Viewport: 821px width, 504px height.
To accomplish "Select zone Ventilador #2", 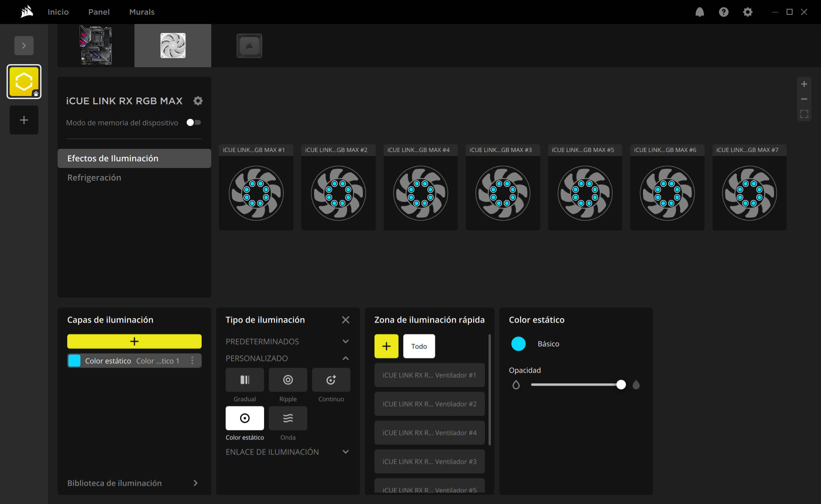I will tap(429, 404).
